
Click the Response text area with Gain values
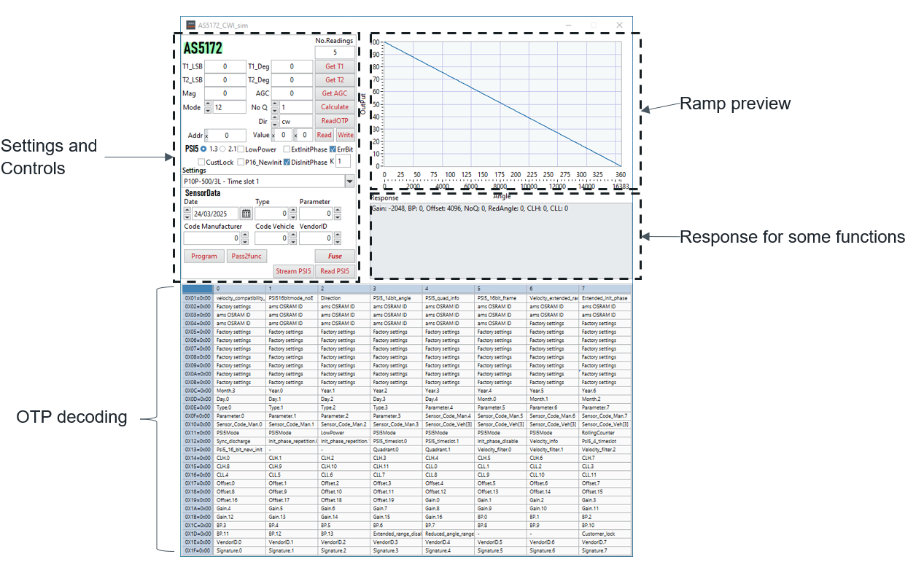501,241
